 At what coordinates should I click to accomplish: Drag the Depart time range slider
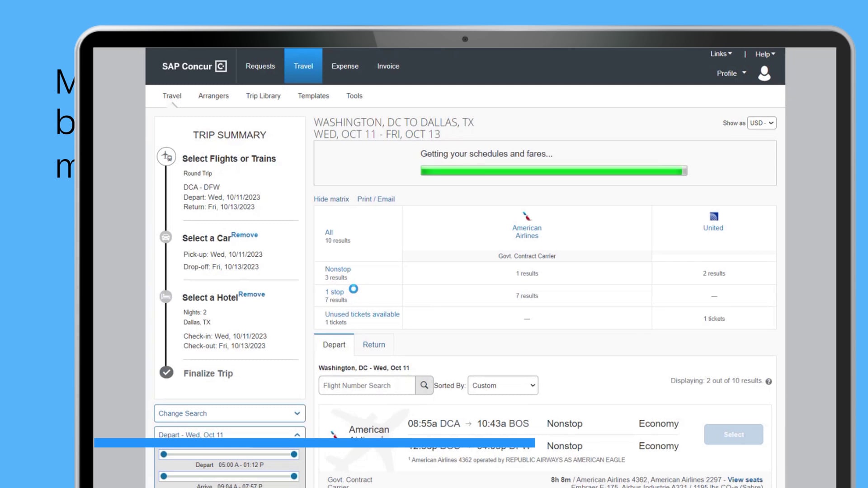pos(165,454)
